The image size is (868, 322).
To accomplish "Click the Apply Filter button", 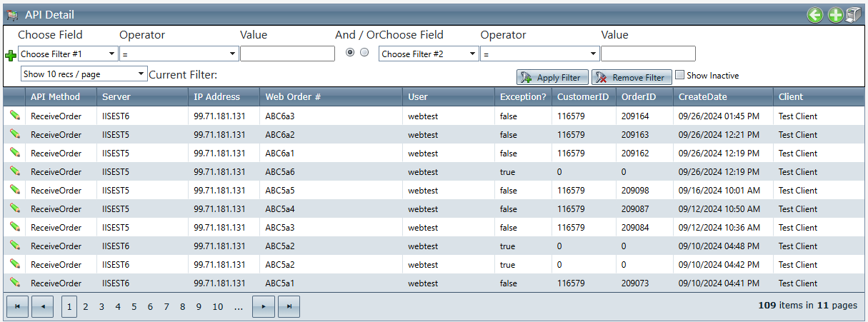I will coord(553,77).
